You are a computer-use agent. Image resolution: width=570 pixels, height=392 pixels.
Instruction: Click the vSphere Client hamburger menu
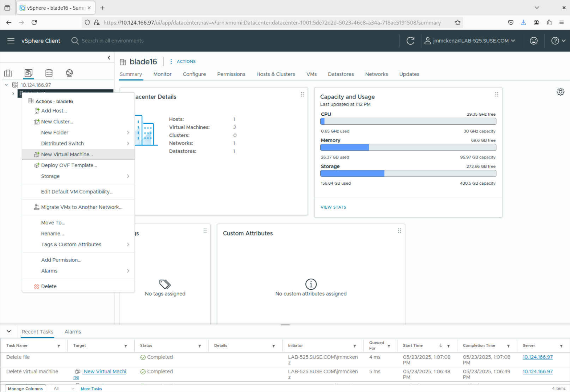[11, 40]
